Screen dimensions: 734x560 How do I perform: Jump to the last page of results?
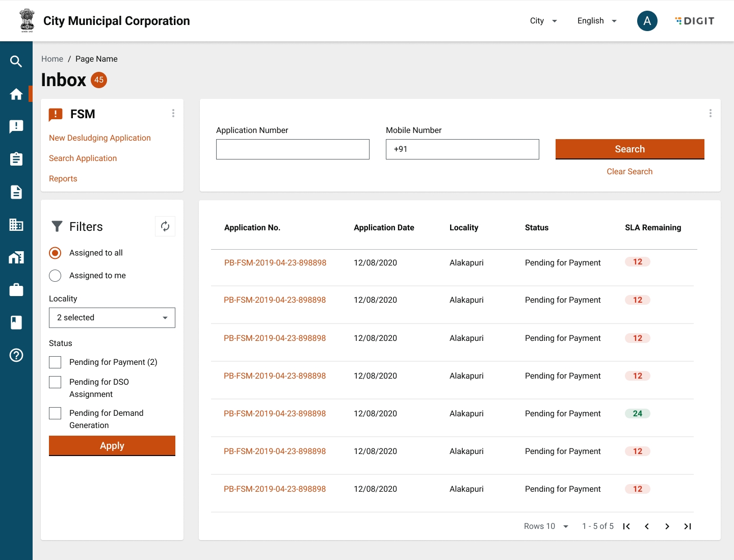coord(688,526)
